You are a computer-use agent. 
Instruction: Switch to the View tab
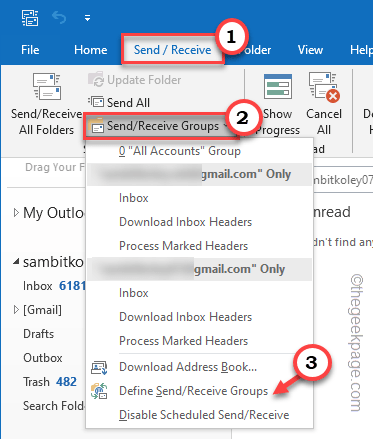coord(310,50)
